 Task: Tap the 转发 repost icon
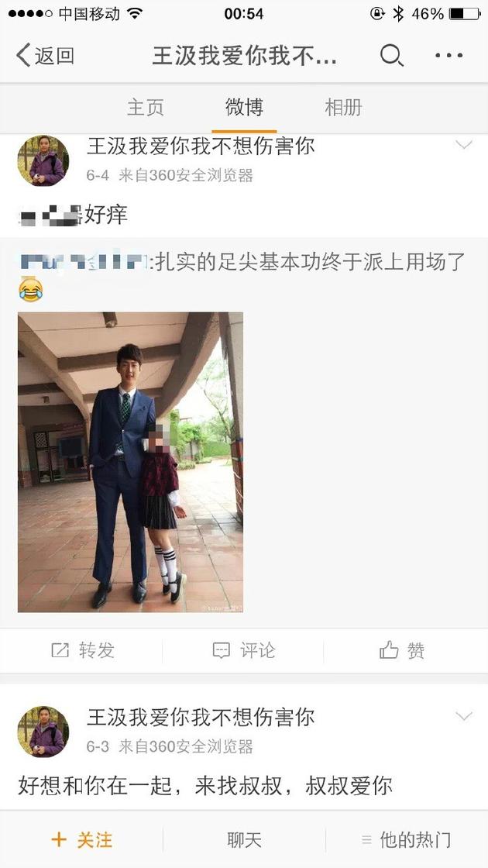pyautogui.click(x=60, y=650)
